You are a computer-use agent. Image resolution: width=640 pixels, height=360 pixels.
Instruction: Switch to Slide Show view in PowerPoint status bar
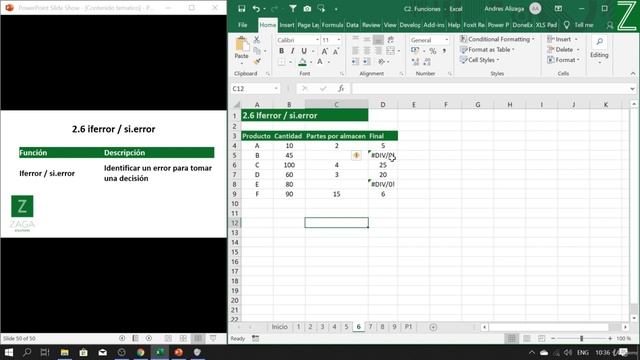click(x=213, y=338)
